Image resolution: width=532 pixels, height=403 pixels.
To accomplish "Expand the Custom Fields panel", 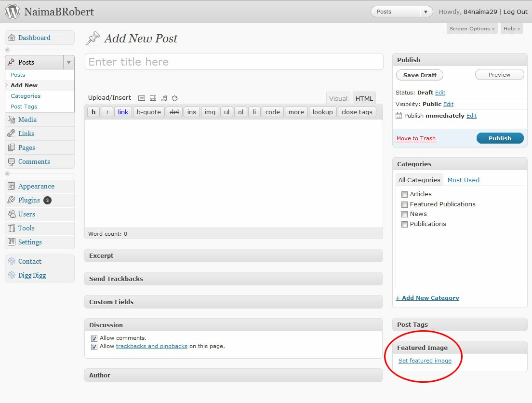I will coord(233,302).
